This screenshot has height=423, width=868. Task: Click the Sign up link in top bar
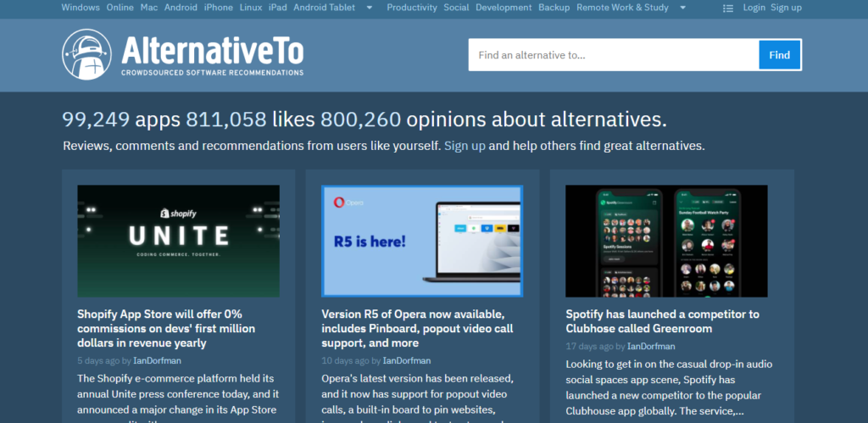tap(786, 8)
